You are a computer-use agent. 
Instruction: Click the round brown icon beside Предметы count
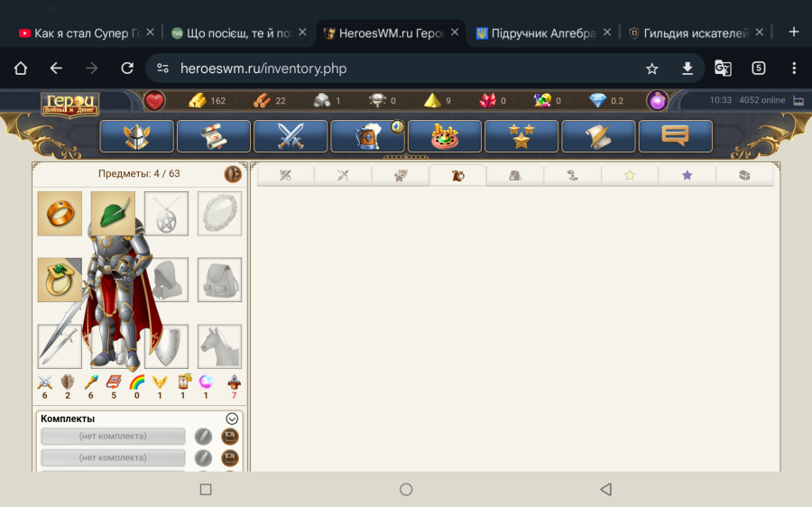[233, 174]
